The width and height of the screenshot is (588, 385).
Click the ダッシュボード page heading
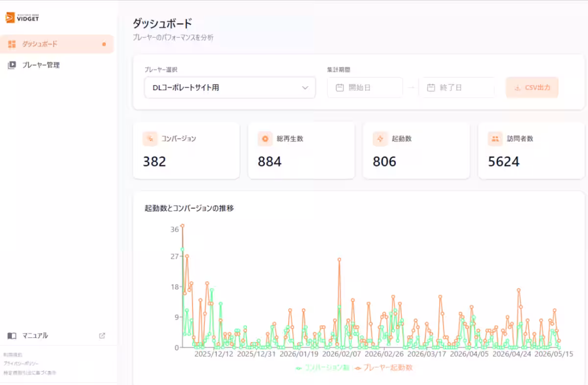click(x=162, y=23)
